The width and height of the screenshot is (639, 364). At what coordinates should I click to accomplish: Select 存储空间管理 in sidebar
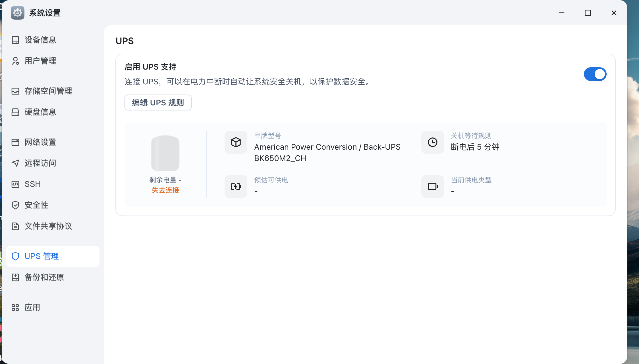click(53, 91)
